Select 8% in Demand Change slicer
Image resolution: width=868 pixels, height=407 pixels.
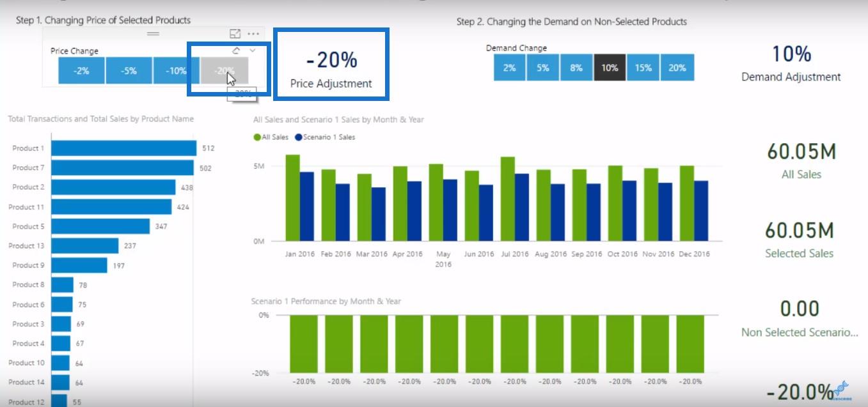click(x=576, y=67)
